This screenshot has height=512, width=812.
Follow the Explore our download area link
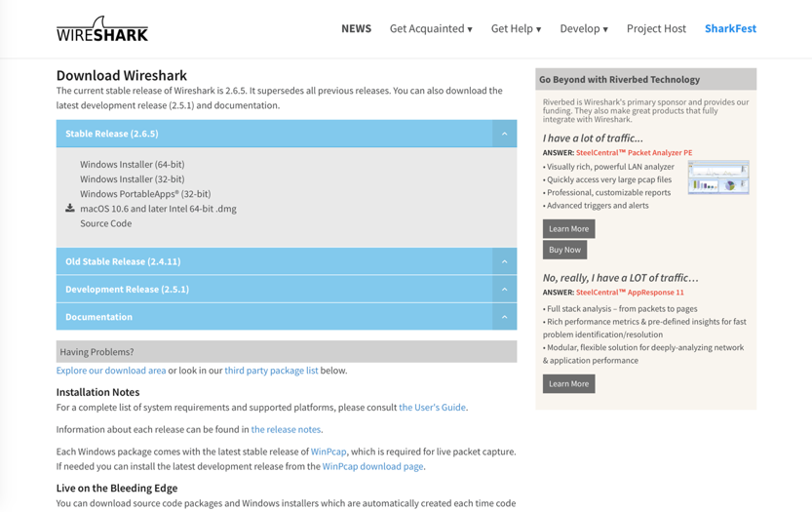click(x=111, y=371)
